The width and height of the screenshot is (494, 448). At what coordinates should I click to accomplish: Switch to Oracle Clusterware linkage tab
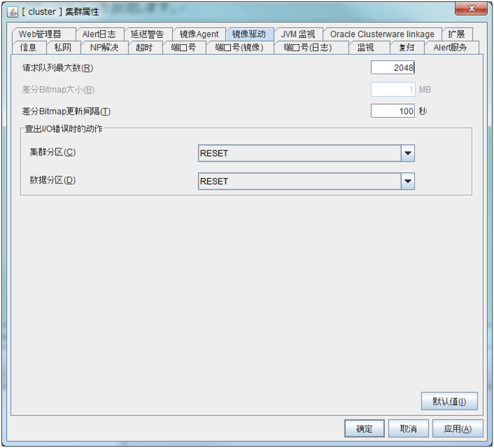(382, 34)
